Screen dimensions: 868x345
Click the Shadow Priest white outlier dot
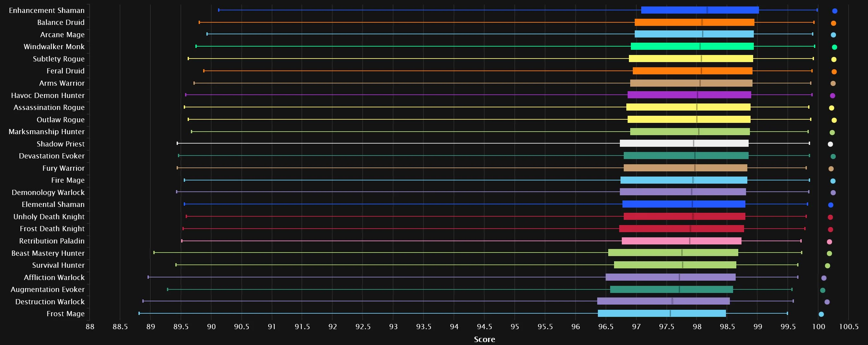[830, 144]
